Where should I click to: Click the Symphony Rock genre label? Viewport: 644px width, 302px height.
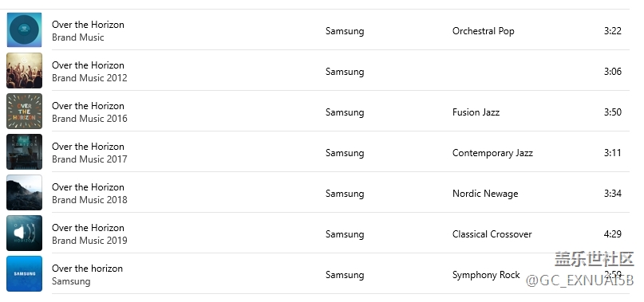[486, 275]
